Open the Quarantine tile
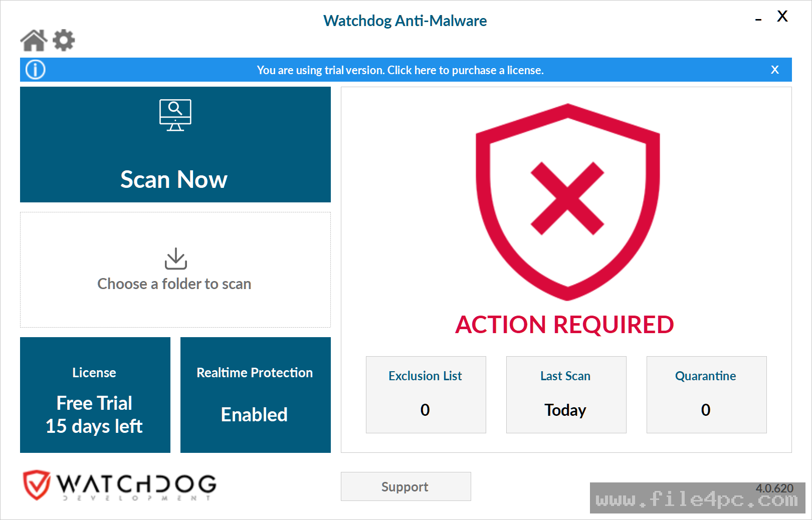 click(707, 395)
